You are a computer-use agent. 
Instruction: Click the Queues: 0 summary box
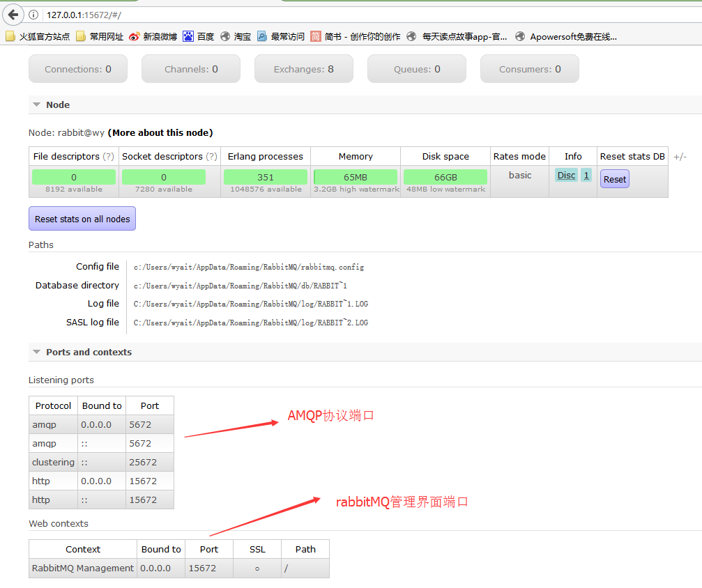417,69
